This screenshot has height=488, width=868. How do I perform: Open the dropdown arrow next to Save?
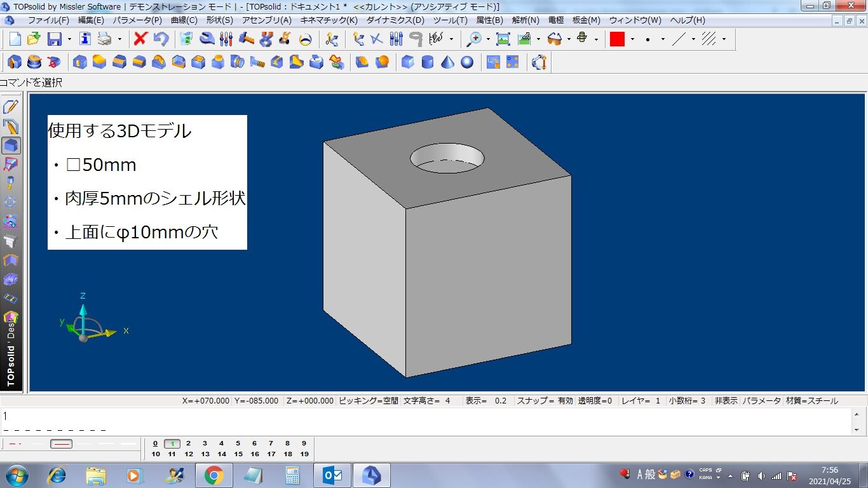click(69, 39)
